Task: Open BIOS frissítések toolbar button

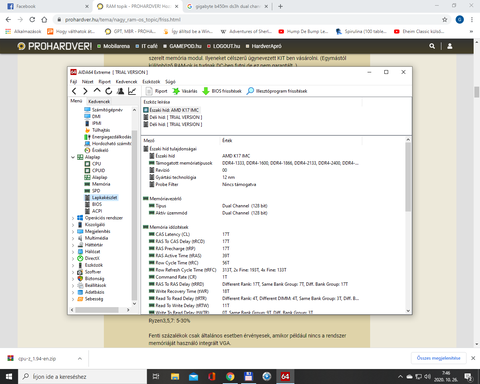Action: [x=222, y=91]
